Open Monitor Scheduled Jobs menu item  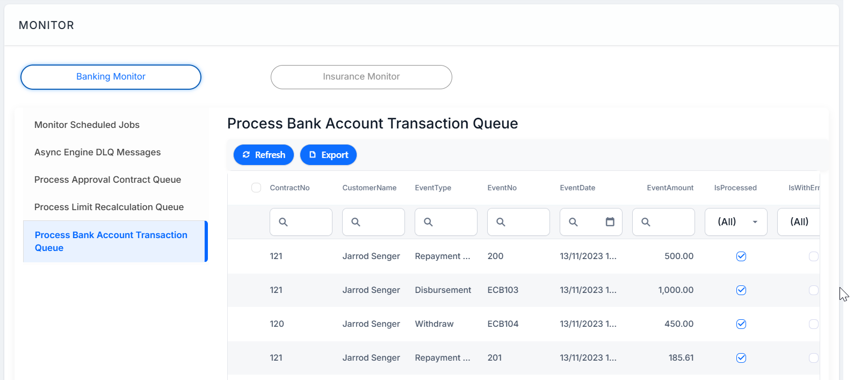pos(87,125)
